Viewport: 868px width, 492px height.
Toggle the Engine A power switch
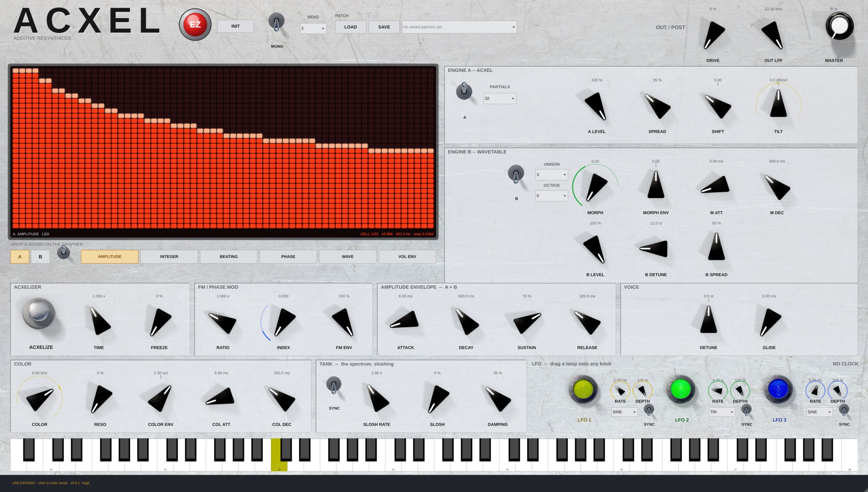click(x=464, y=91)
